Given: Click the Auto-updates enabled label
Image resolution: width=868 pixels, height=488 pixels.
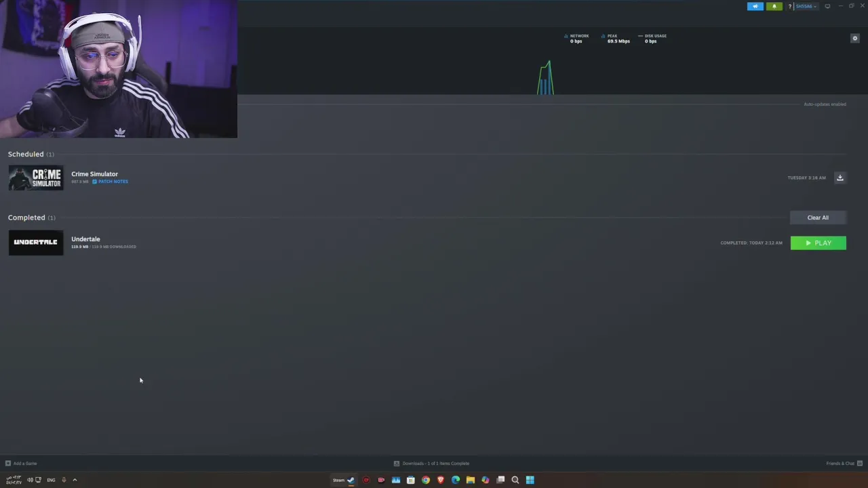Looking at the screenshot, I should click(825, 104).
